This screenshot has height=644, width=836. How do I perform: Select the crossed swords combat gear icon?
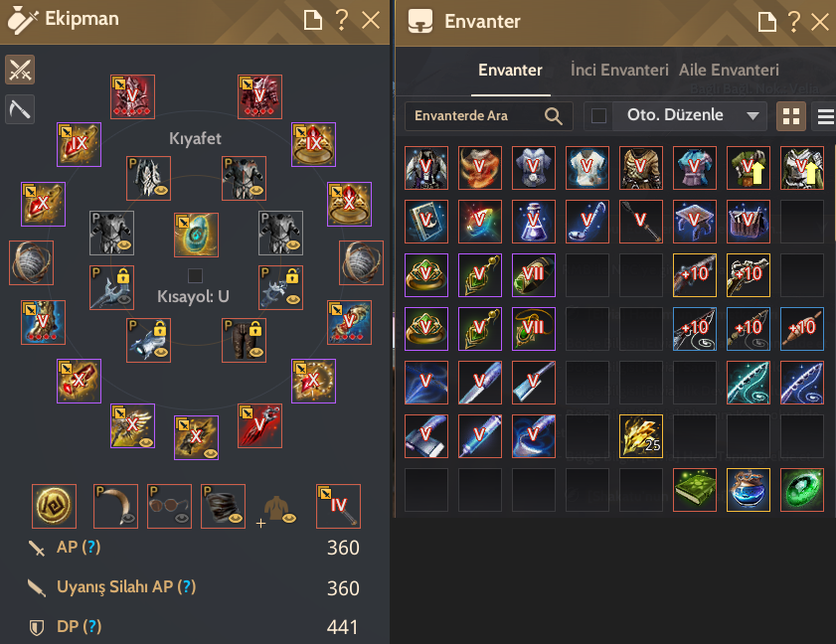click(x=20, y=70)
